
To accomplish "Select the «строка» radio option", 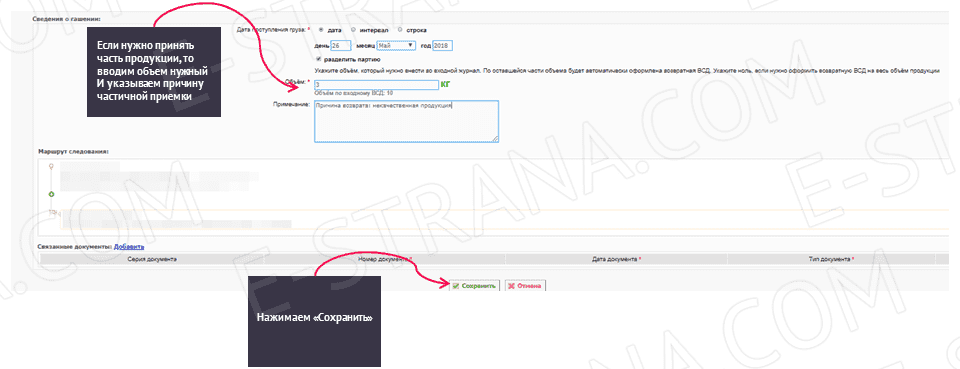I will pyautogui.click(x=400, y=29).
